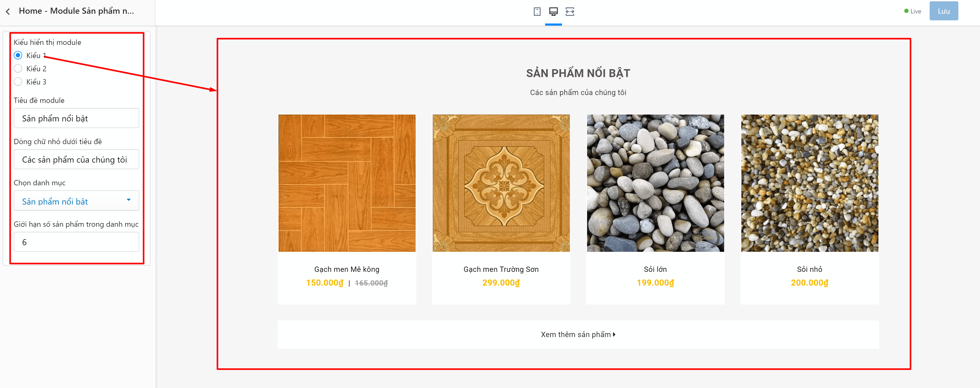This screenshot has height=388, width=980.
Task: Open the Chọn danh mục dropdown
Action: (x=76, y=201)
